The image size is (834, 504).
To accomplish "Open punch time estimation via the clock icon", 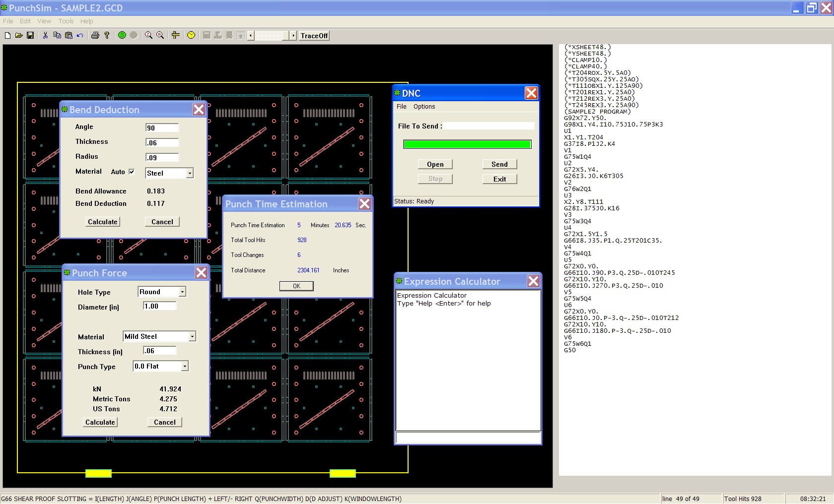I will (191, 35).
